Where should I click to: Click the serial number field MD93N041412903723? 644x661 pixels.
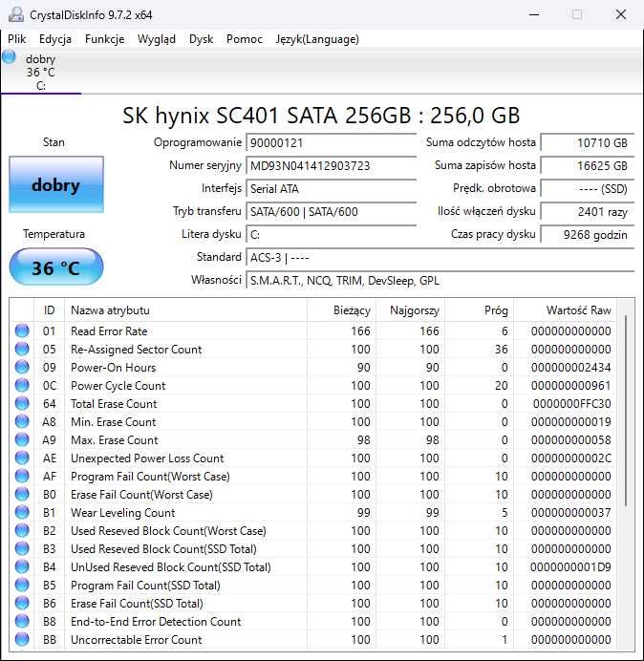point(331,165)
